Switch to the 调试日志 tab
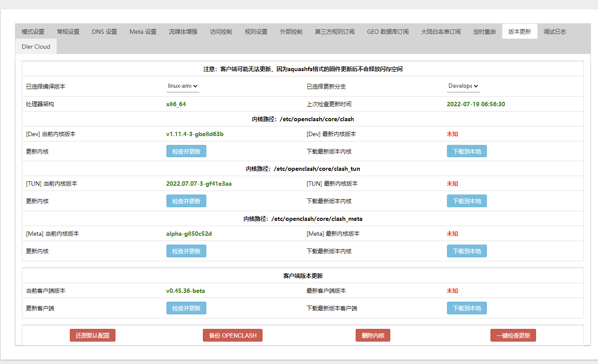Image resolution: width=598 pixels, height=364 pixels. pos(555,31)
